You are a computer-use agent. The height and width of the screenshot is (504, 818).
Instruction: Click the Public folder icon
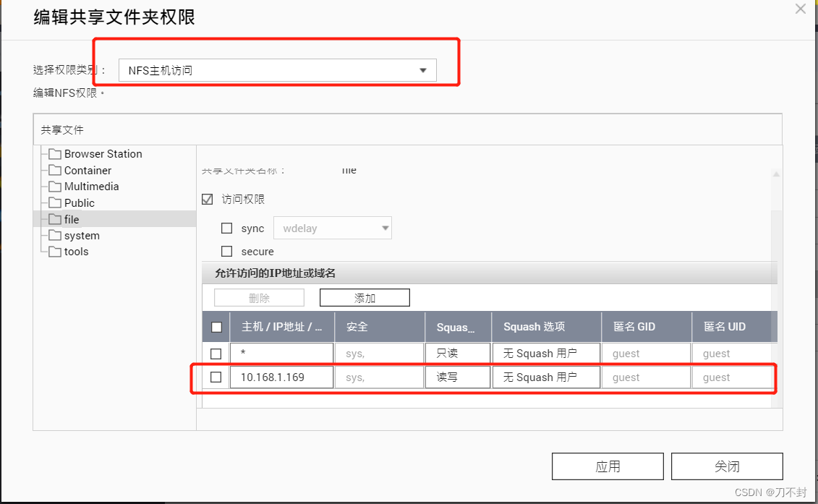tap(55, 202)
